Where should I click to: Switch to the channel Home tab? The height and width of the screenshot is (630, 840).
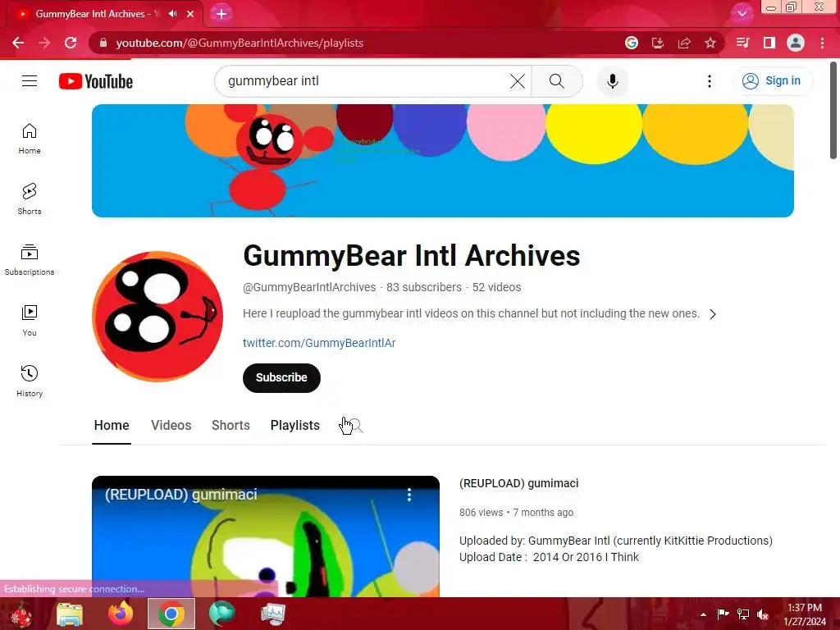pyautogui.click(x=112, y=426)
